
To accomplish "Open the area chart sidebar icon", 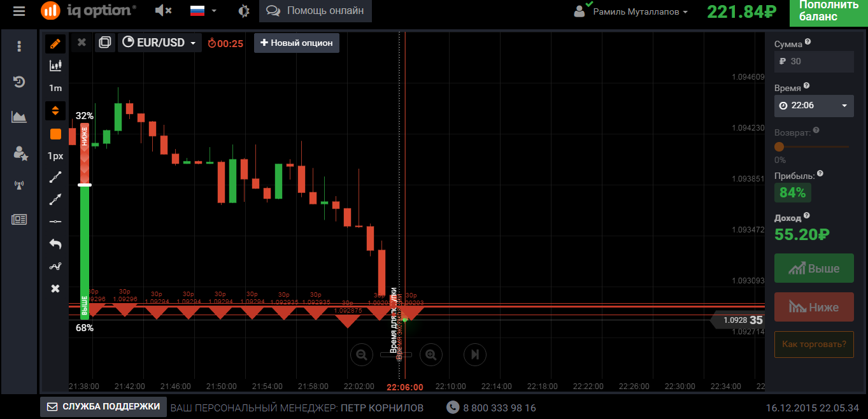I will pos(20,117).
